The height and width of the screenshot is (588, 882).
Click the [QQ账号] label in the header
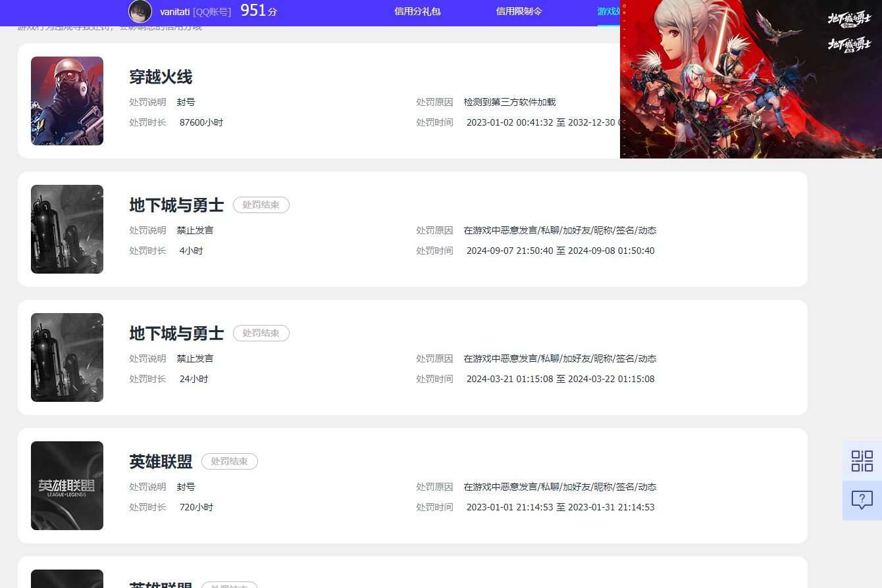[x=212, y=12]
